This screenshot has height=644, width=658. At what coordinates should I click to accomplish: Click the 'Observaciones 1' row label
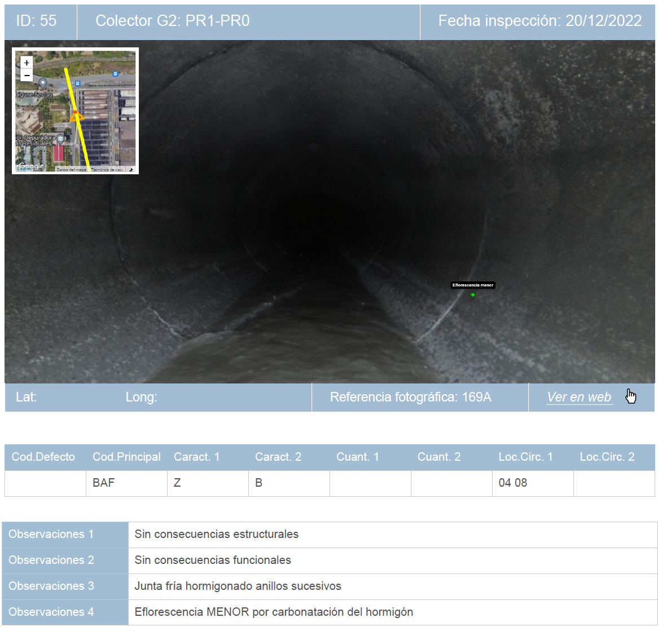(x=65, y=534)
